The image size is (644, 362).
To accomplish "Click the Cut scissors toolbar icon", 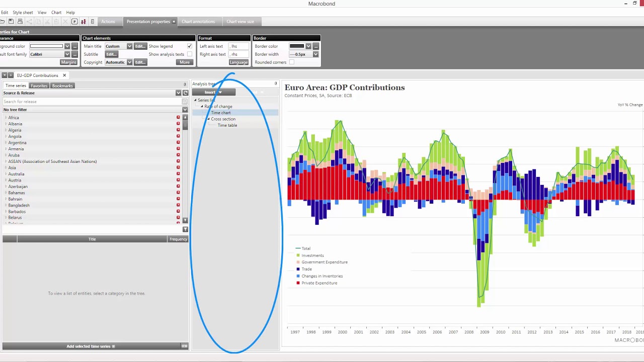I will (x=47, y=21).
